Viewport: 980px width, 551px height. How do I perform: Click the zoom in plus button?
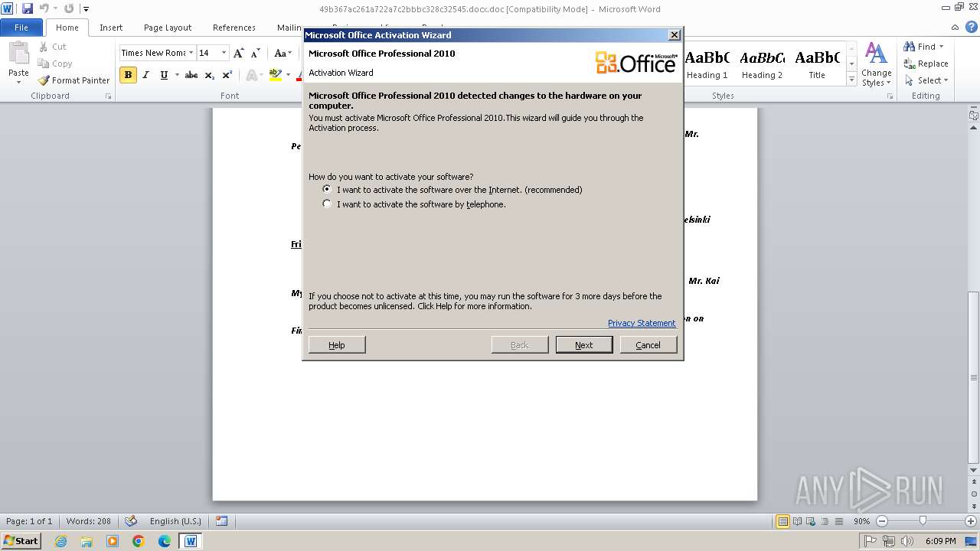coord(971,521)
